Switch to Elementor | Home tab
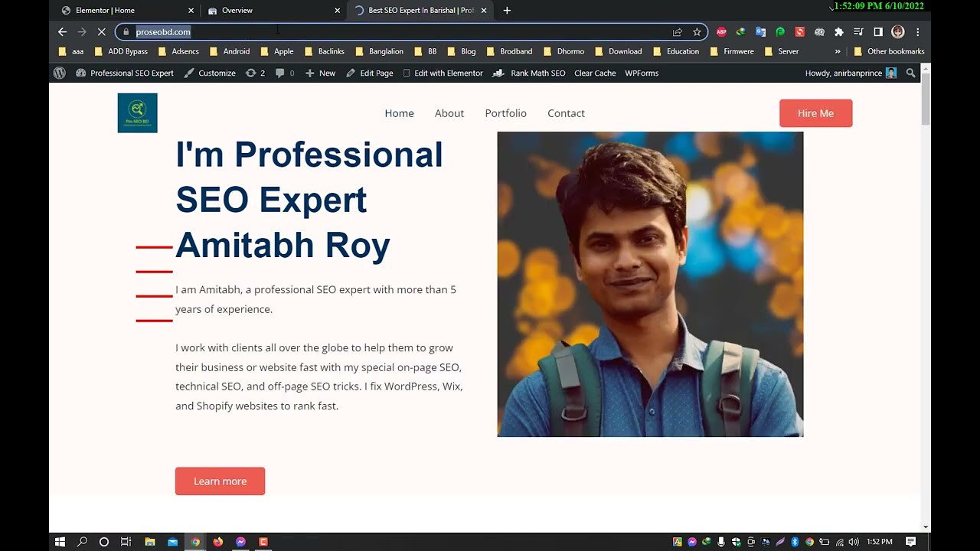Image resolution: width=980 pixels, height=551 pixels. (x=126, y=11)
